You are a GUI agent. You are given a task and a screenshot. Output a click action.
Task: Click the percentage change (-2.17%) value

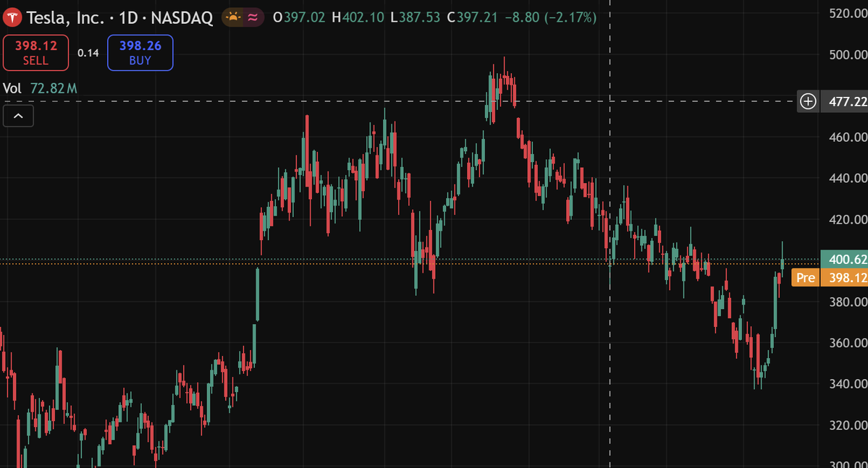click(572, 16)
